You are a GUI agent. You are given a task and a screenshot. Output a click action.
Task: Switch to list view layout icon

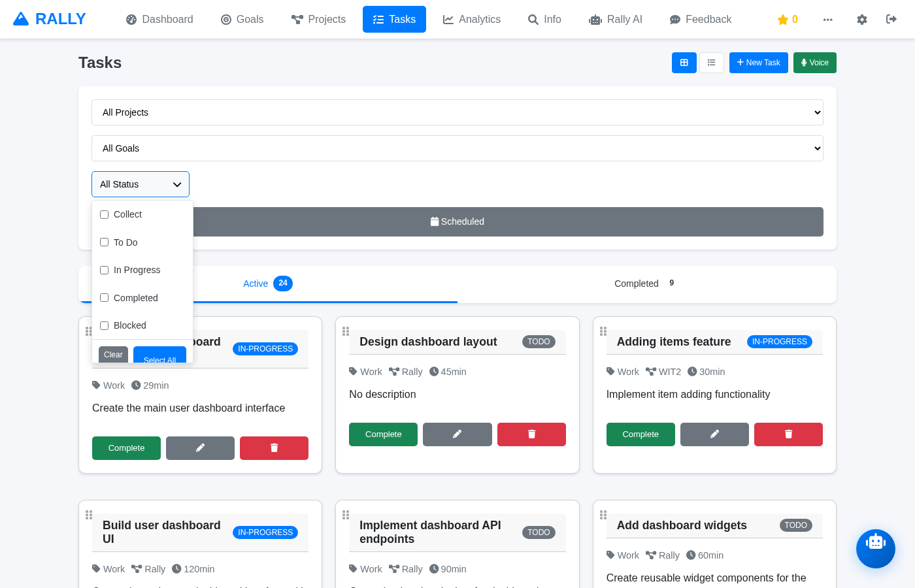click(x=711, y=63)
